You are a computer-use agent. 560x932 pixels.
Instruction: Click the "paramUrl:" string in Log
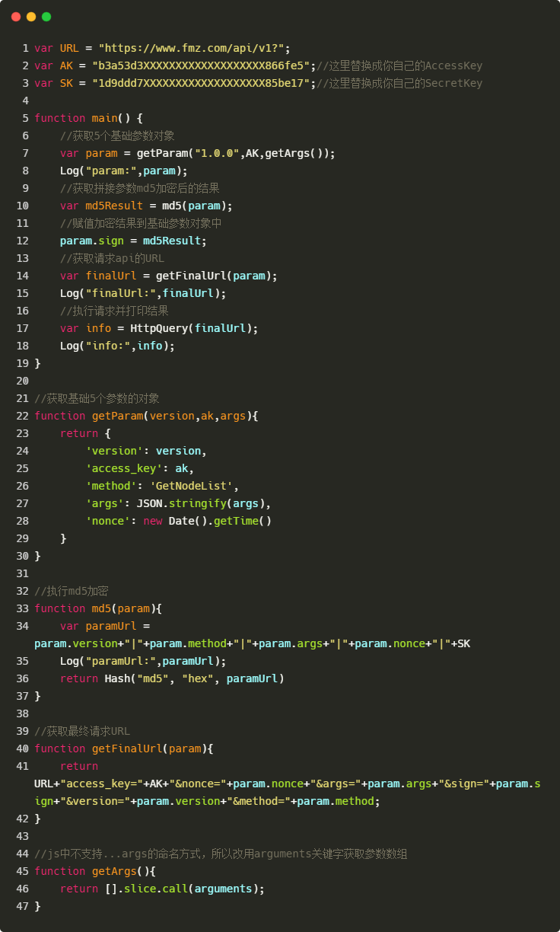pos(120,661)
